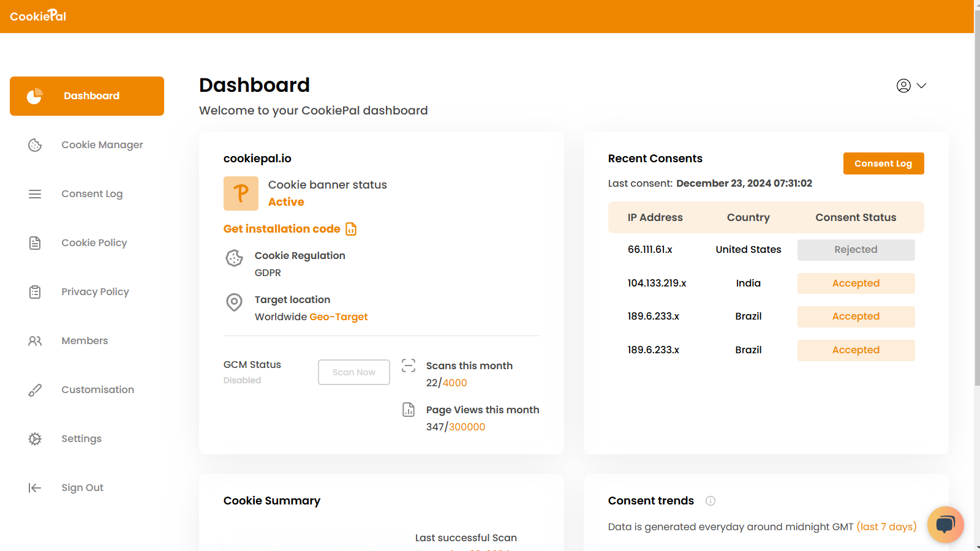Screen dimensions: 980x551
Task: Click the CookiePal logo in header
Action: click(38, 16)
